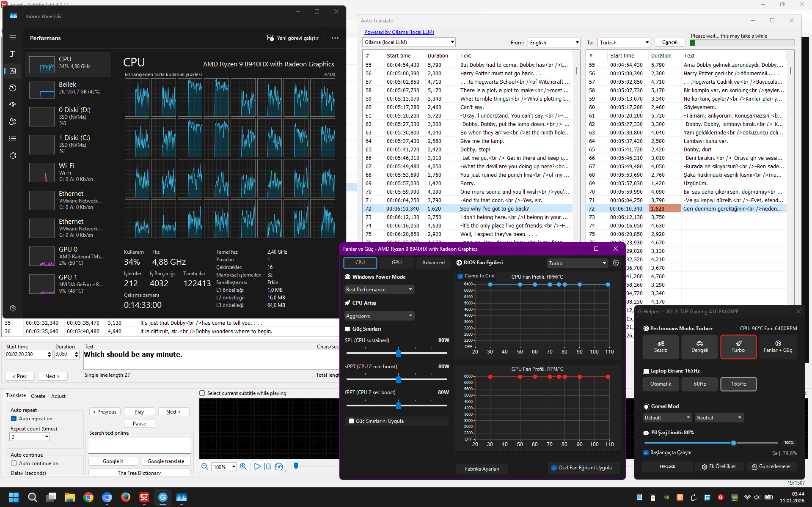812x507 pixels.
Task: Switch G-Helper to Sessiz mode
Action: pos(661,347)
